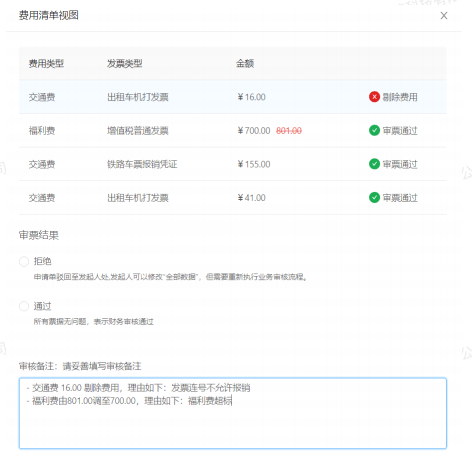Screen dimensions: 472x464
Task: Click green check icon on 铁路车票报销凭证 row
Action: pos(374,164)
